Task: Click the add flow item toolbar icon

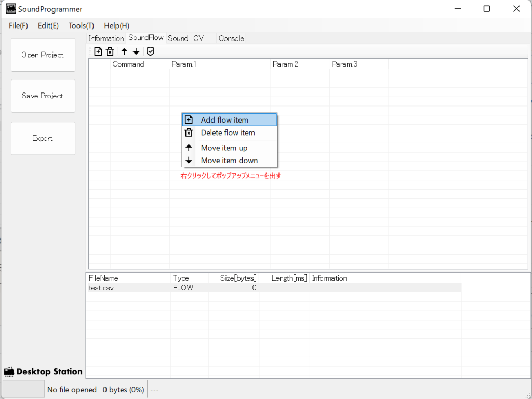Action: tap(98, 51)
